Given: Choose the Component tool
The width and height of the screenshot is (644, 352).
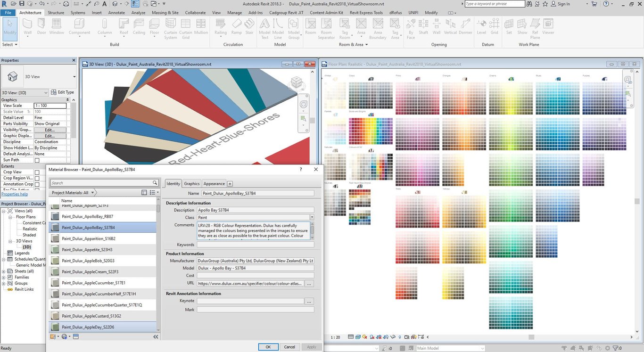Looking at the screenshot, I should point(79,27).
